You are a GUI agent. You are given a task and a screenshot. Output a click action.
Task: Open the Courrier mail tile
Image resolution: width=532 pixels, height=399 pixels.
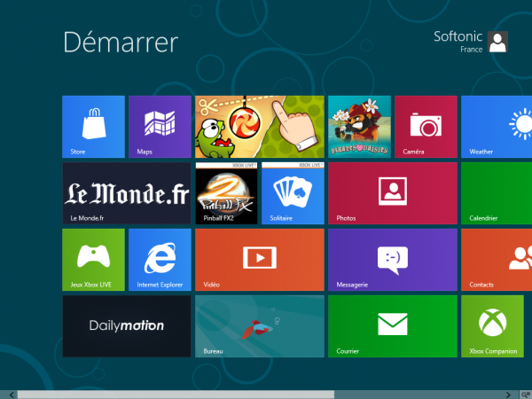coord(392,326)
